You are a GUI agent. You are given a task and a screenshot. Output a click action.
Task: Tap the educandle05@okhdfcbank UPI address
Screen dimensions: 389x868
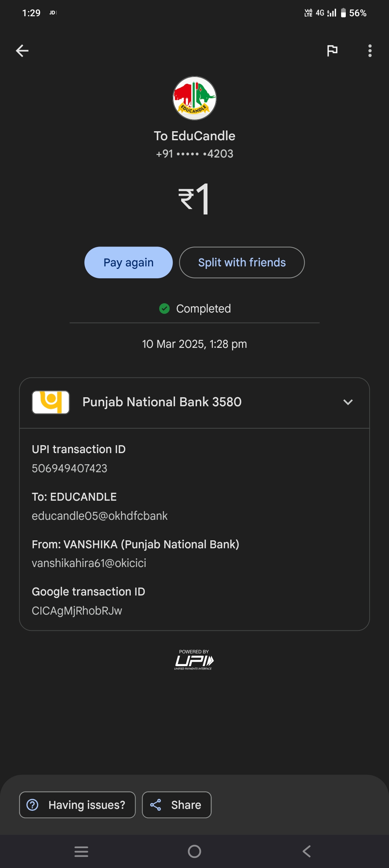(100, 516)
